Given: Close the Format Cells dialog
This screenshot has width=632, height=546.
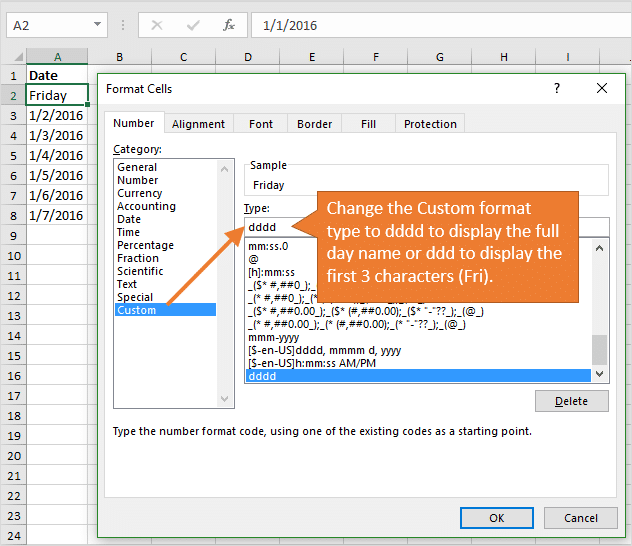Looking at the screenshot, I should coord(602,88).
